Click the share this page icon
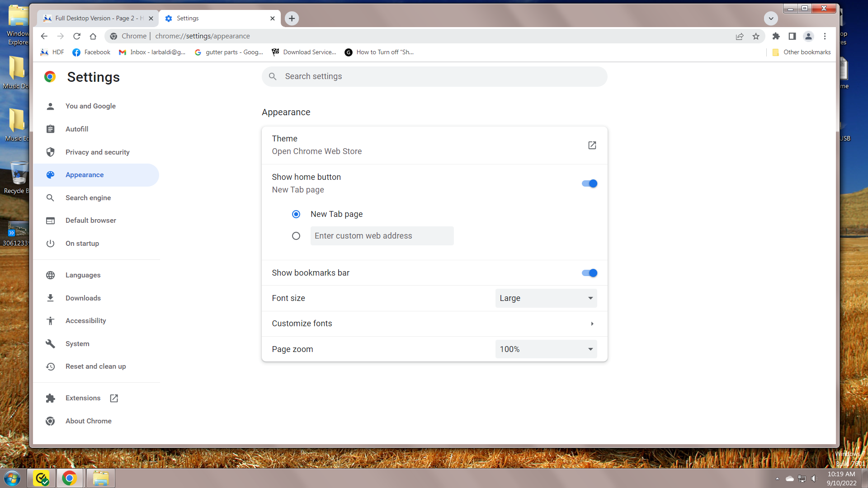 [740, 36]
